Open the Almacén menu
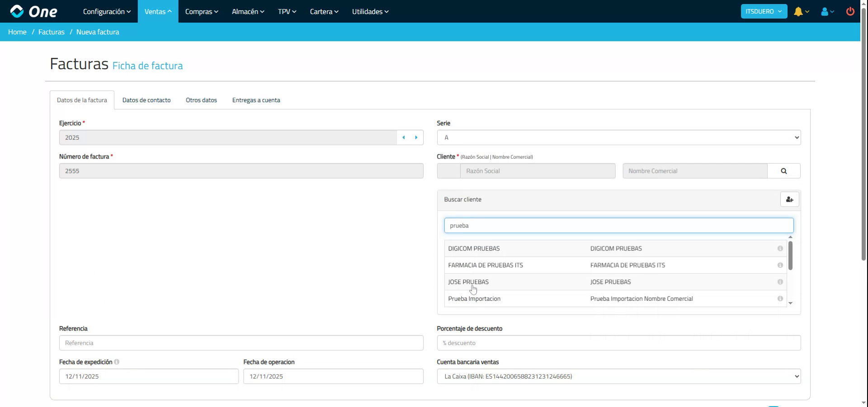The height and width of the screenshot is (407, 868). [x=247, y=11]
